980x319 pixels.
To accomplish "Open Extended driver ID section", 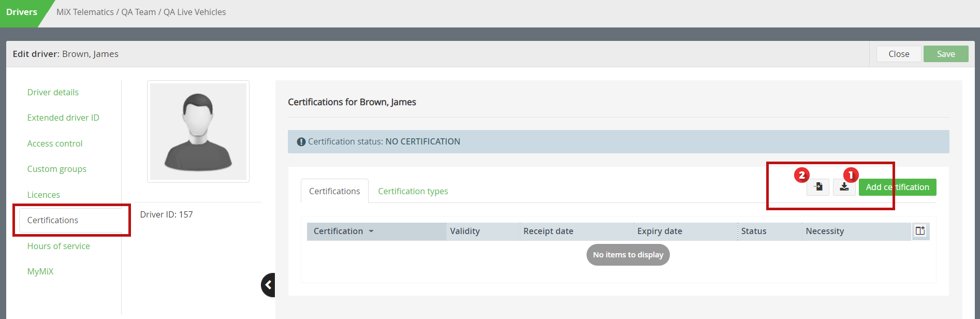I will click(63, 118).
